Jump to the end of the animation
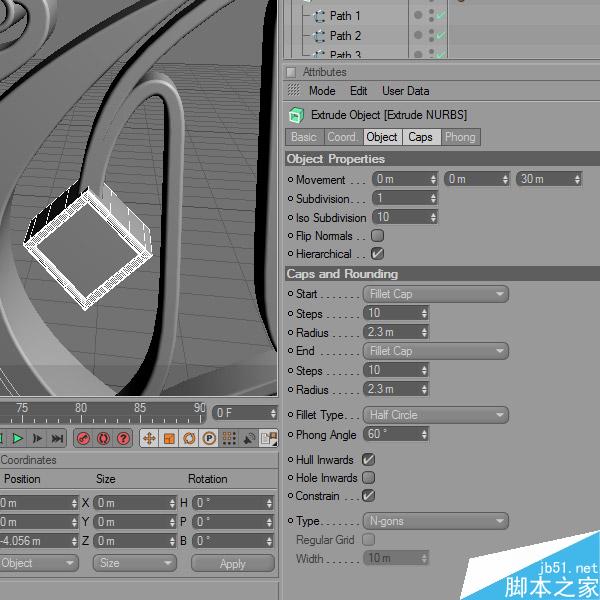The height and width of the screenshot is (600, 600). pos(57,438)
